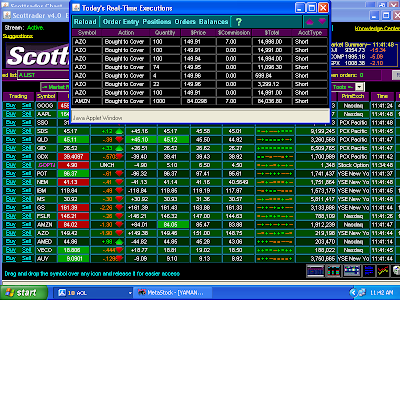Click the Trading column header

pyautogui.click(x=18, y=96)
